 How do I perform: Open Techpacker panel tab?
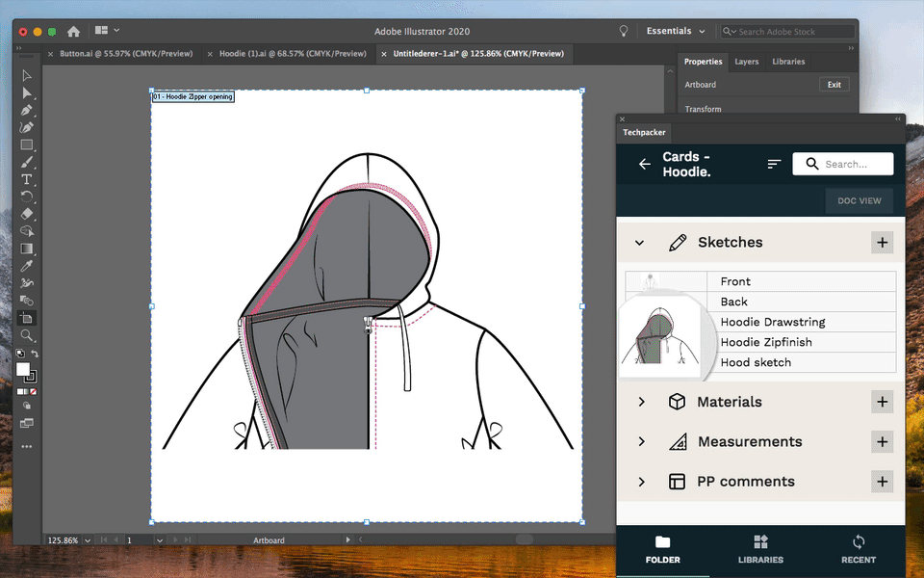[x=644, y=132]
